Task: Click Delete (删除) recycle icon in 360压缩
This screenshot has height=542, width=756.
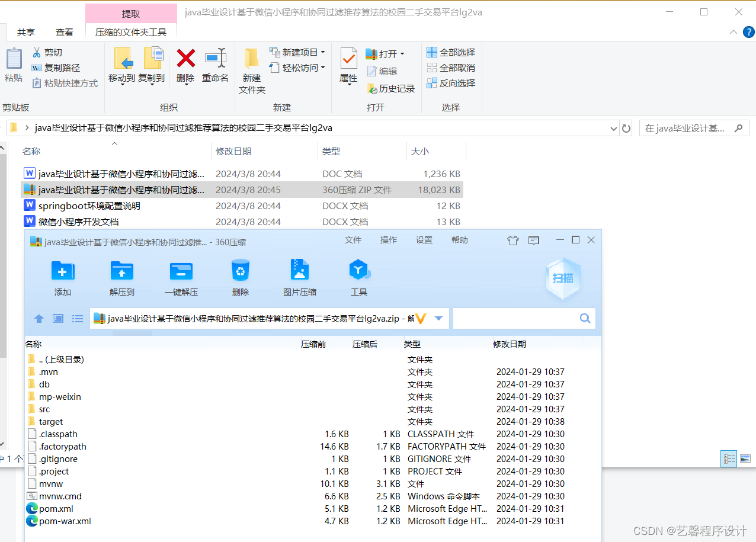Action: 241,271
